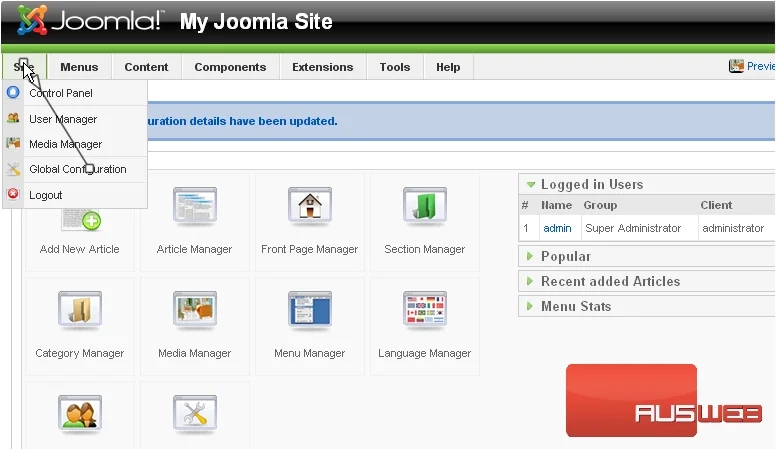Image resolution: width=776 pixels, height=450 pixels.
Task: Collapse the Logged in Users panel
Action: [531, 185]
